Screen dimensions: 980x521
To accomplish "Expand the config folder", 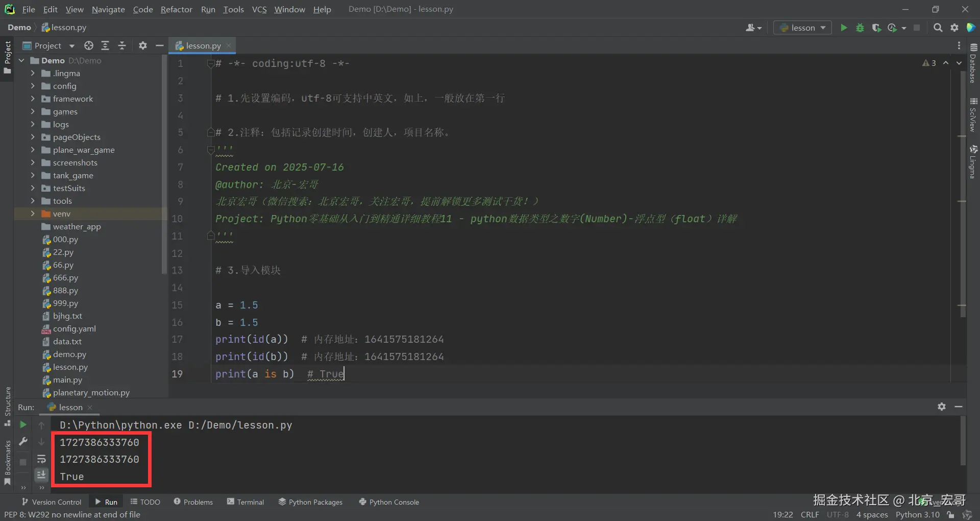I will (33, 86).
